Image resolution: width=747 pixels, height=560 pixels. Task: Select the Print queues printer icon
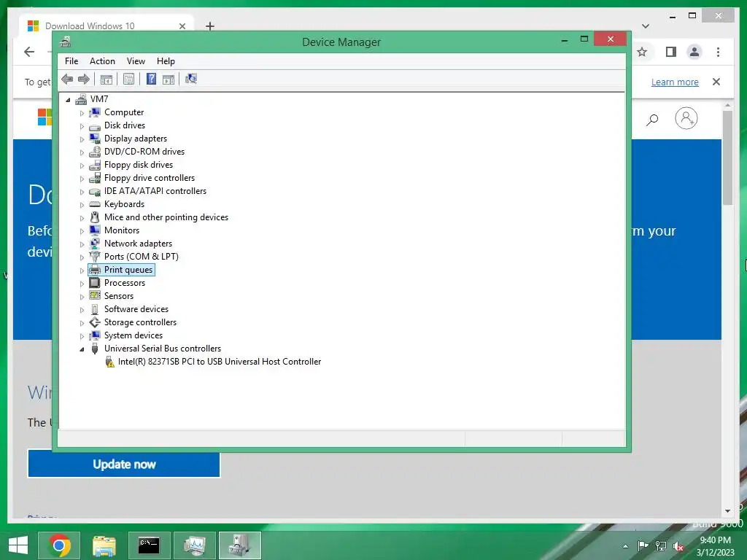click(x=95, y=270)
